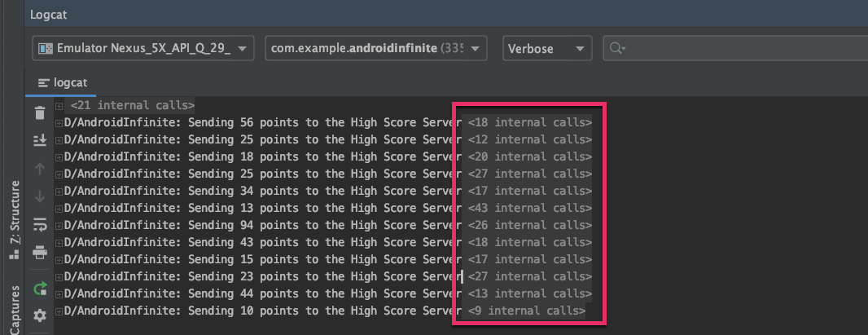This screenshot has width=868, height=335.
Task: Click the <9 internal calls> folded link
Action: coord(526,311)
